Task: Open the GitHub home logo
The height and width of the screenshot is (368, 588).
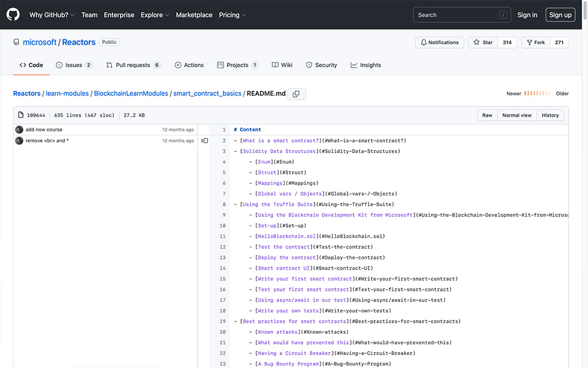Action: 13,15
